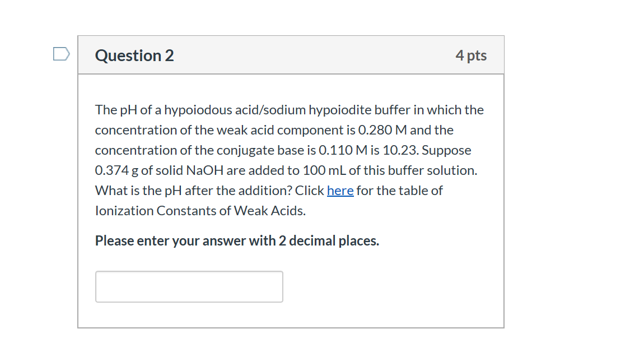
Task: Select the '4 pts' label in the header
Action: click(x=472, y=55)
